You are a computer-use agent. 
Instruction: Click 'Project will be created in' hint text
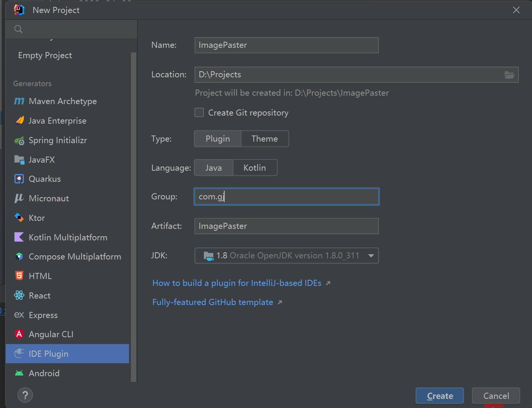292,93
